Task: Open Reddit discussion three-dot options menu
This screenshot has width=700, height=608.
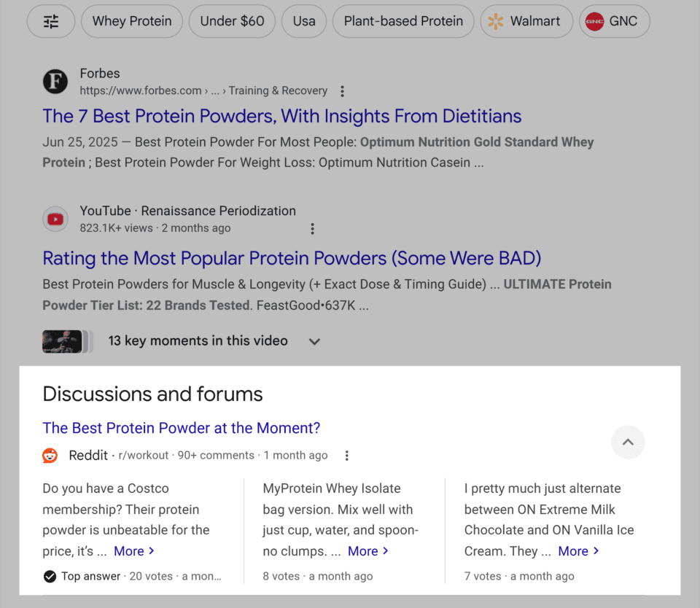Action: [347, 456]
